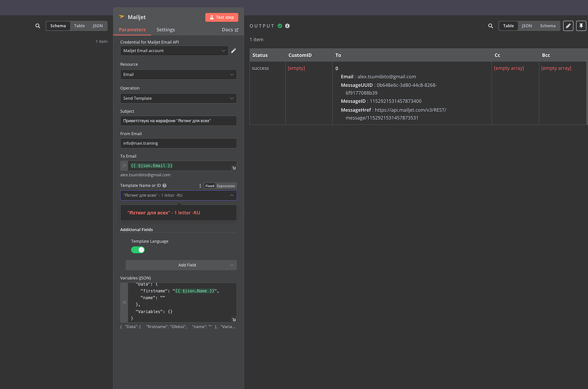Click the pencil icon next to Mailjet credential

(233, 50)
